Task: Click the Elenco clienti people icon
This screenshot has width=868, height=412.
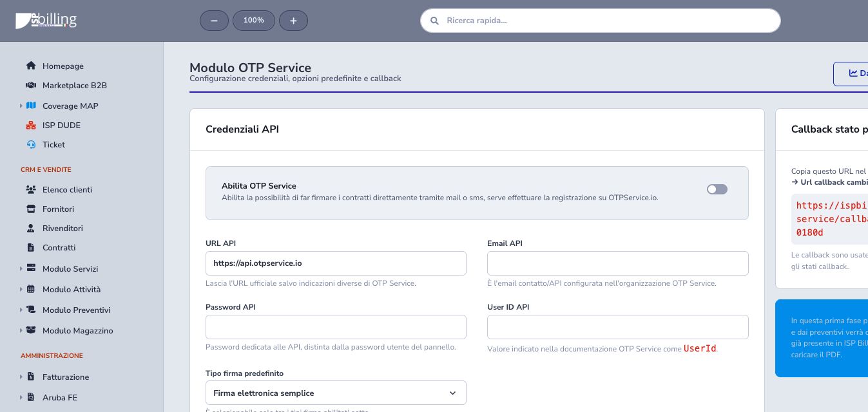Action: pos(31,189)
